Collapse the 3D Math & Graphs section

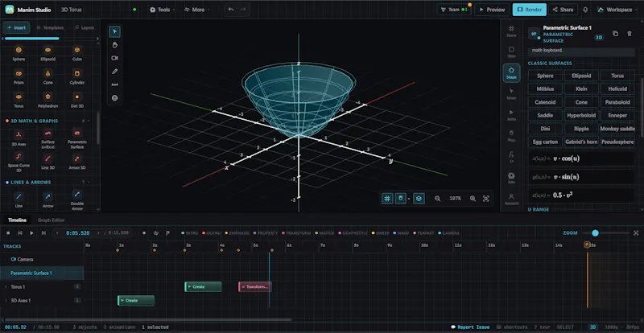[89, 121]
